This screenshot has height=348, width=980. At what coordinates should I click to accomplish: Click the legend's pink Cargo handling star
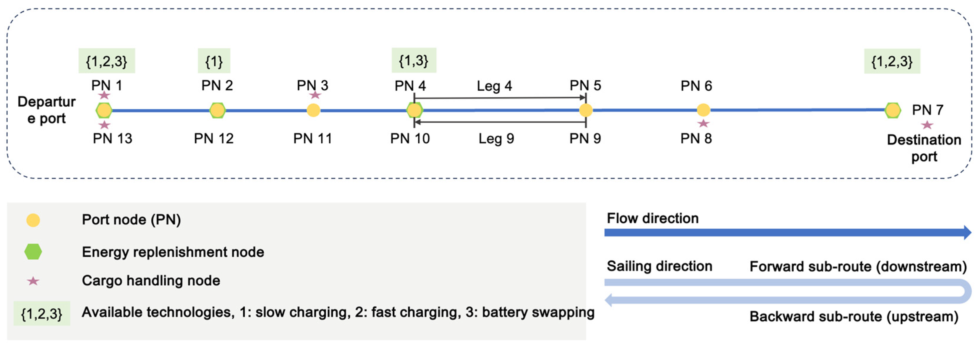coord(33,281)
